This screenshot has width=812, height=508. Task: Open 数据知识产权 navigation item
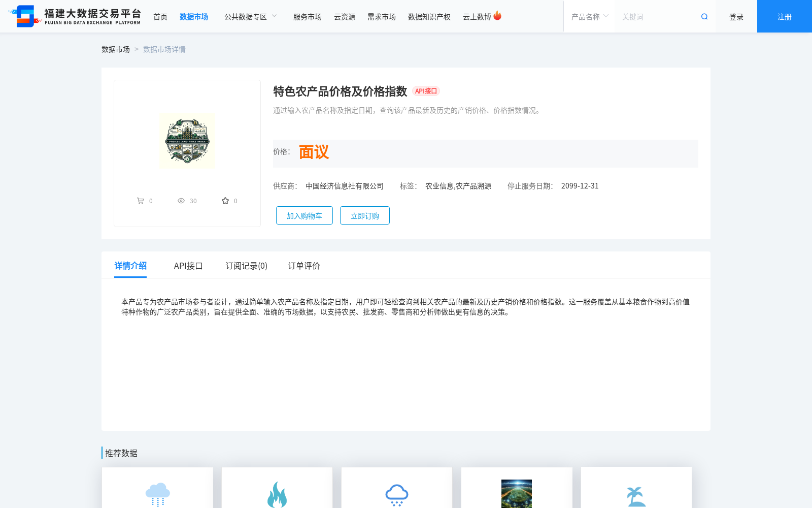429,17
